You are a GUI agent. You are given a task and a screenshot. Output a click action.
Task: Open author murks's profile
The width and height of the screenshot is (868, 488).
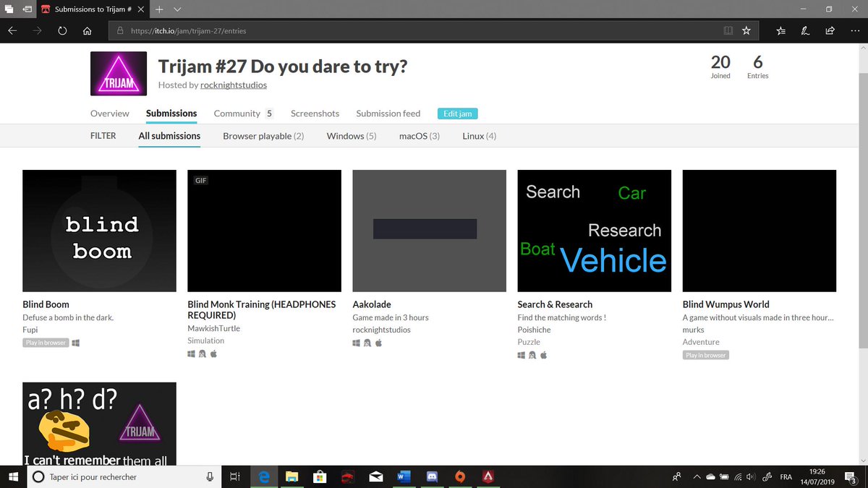coord(694,330)
